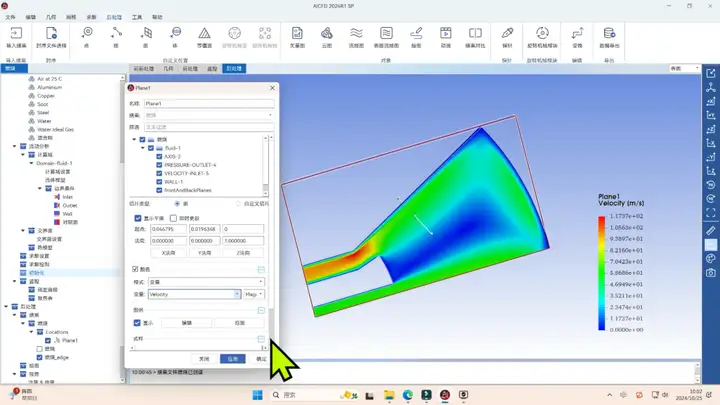Open the File (文件) menu
Screen dimensions: 720x405
[11, 17]
